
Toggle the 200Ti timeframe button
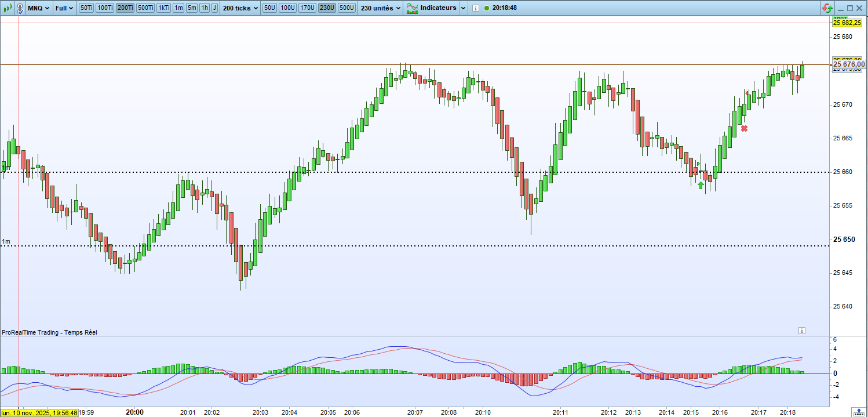pyautogui.click(x=125, y=8)
